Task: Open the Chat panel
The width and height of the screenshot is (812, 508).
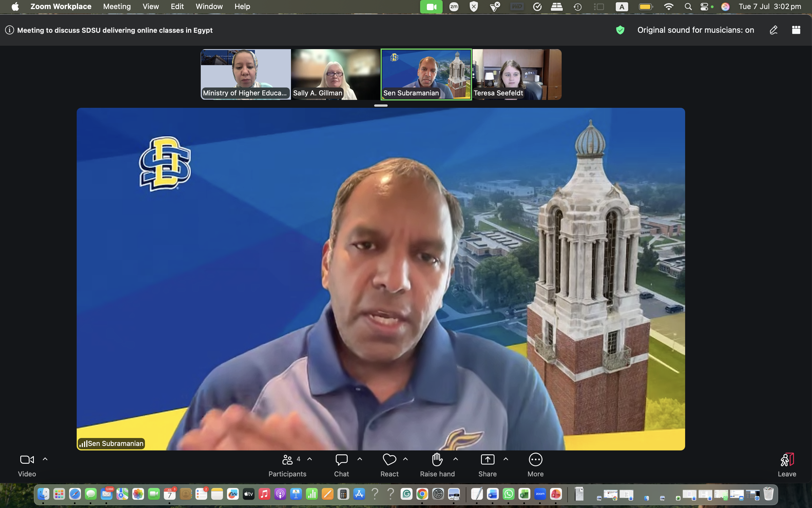Action: point(341,465)
